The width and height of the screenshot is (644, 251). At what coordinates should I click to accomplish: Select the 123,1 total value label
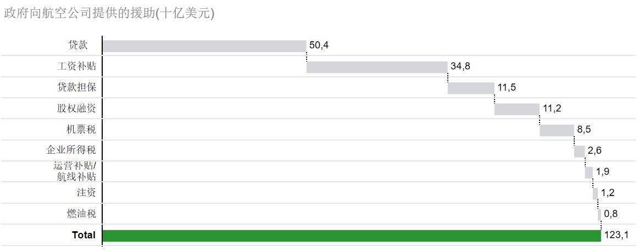click(617, 236)
